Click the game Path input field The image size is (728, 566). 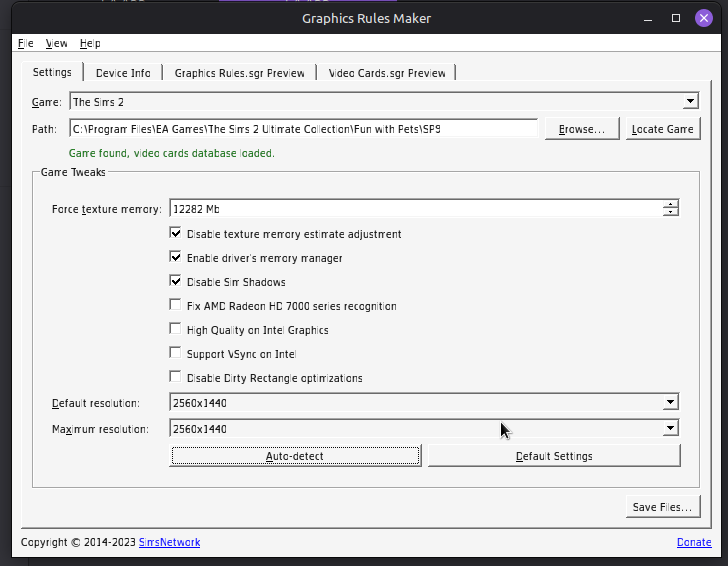(x=304, y=129)
